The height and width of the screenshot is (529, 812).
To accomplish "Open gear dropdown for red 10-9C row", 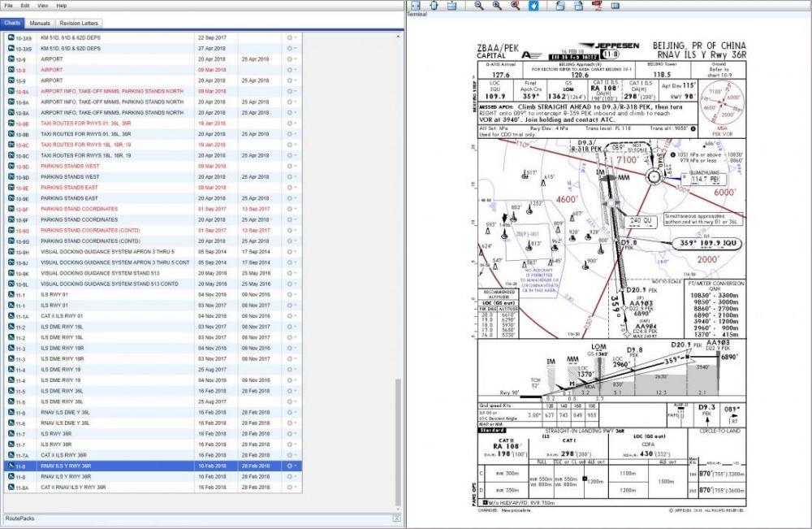I will click(x=292, y=145).
